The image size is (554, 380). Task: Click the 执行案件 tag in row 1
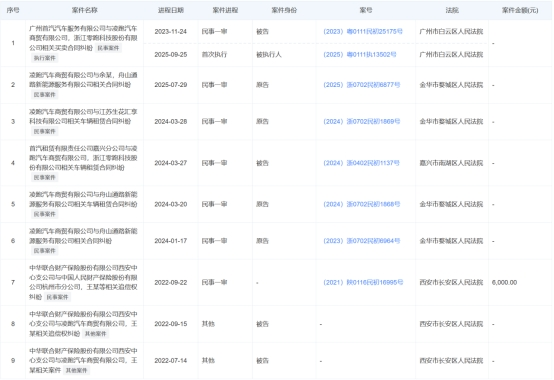coord(45,58)
